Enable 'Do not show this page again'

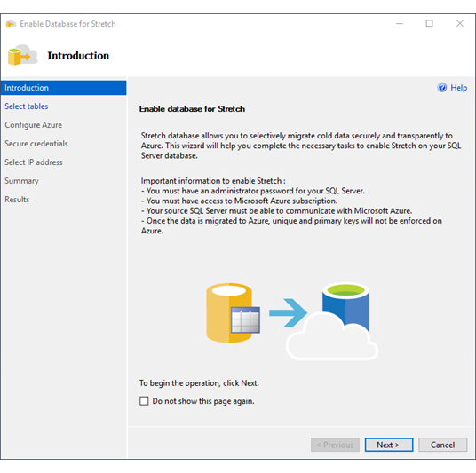[x=144, y=401]
